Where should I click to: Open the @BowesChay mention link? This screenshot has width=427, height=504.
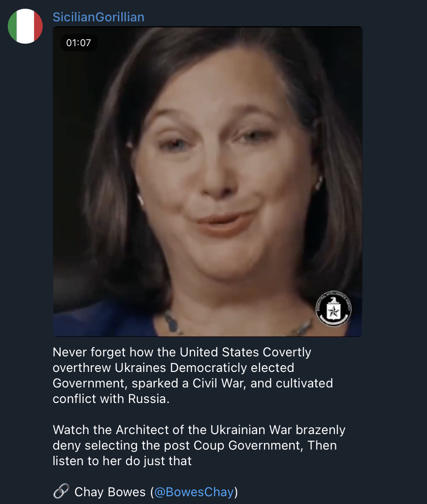pos(194,492)
